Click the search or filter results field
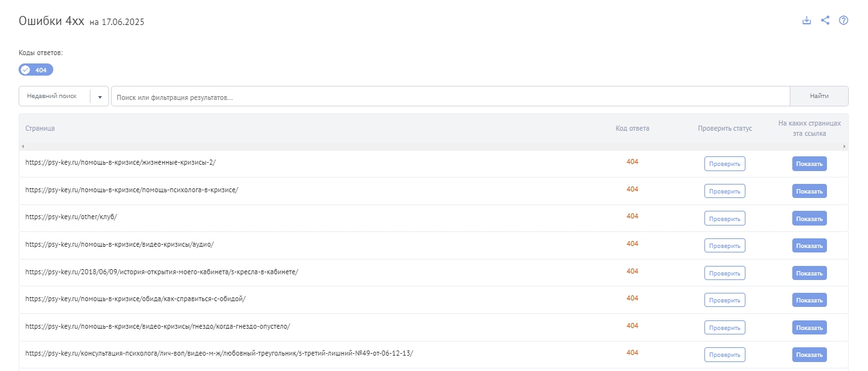This screenshot has width=868, height=371. (x=450, y=97)
